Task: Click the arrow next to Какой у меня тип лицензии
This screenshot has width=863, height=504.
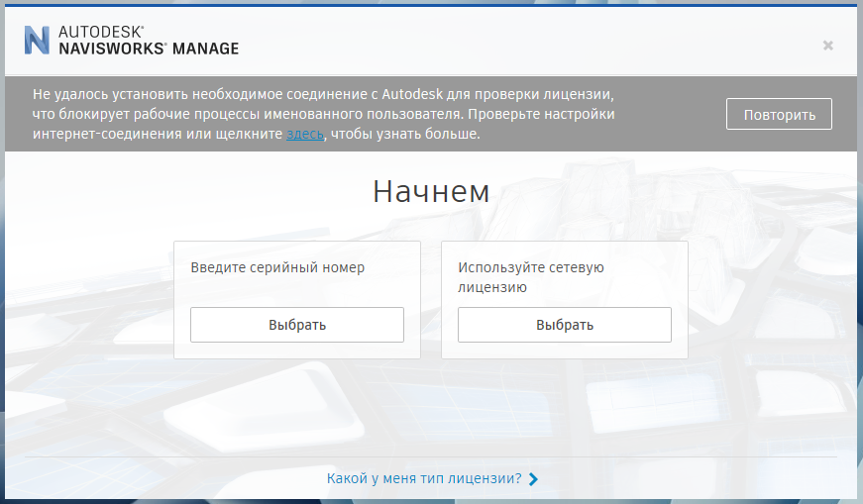Action: [533, 479]
